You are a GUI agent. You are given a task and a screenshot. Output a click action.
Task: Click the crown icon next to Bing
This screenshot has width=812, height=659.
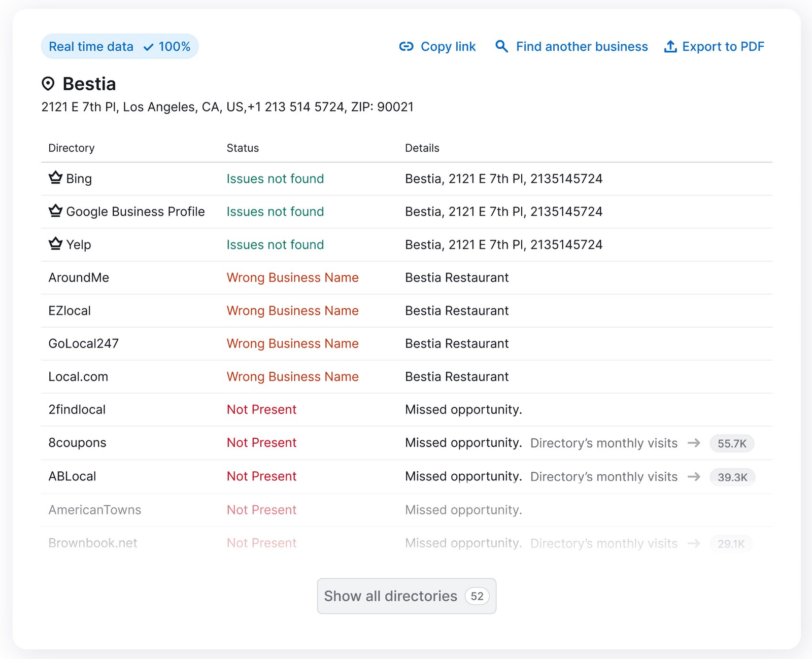(55, 178)
